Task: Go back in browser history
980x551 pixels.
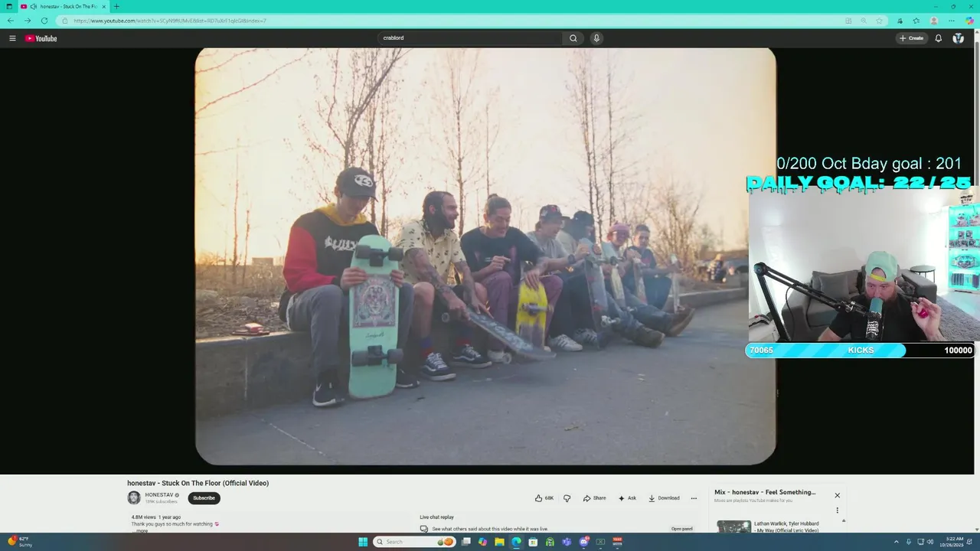Action: pos(11,21)
